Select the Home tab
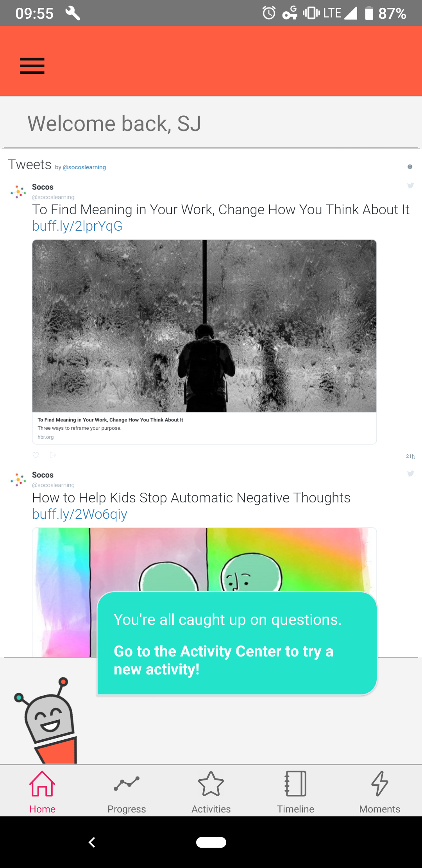 click(42, 791)
